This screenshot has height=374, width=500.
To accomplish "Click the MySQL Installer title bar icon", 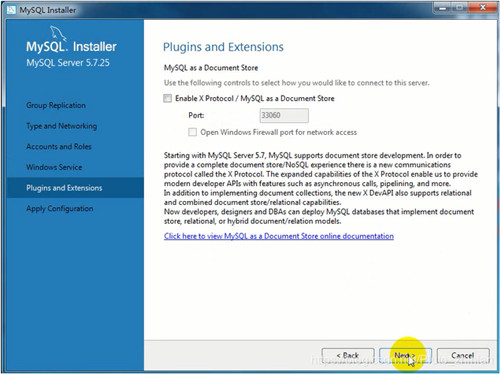I will point(11,10).
